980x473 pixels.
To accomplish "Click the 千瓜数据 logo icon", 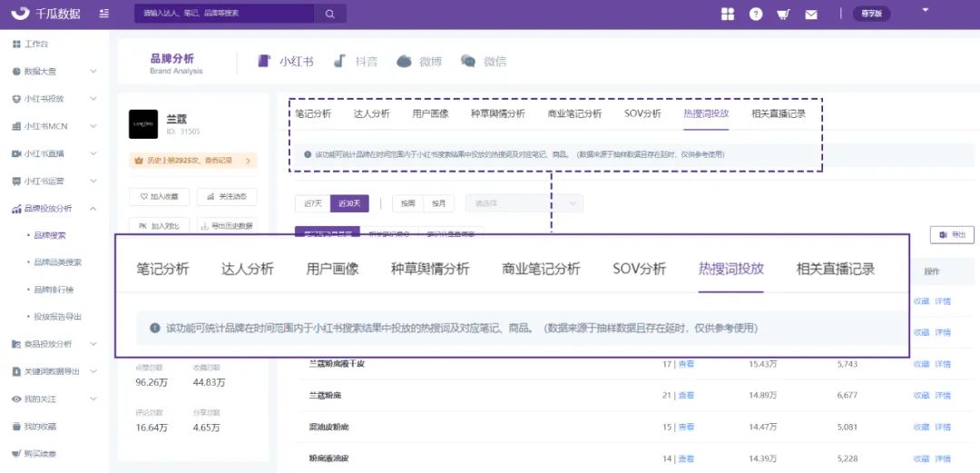I will click(20, 13).
